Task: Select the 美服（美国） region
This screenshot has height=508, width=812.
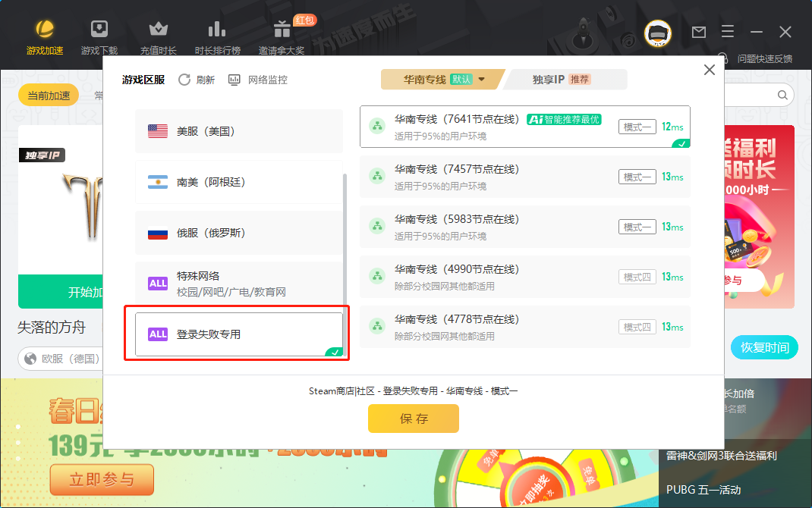Action: point(238,131)
